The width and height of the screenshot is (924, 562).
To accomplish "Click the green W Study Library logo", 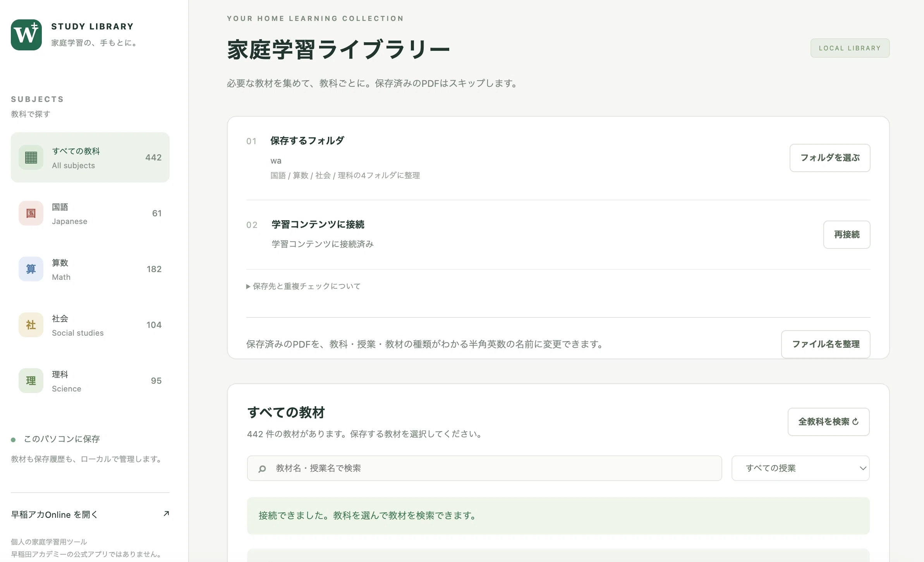I will point(26,35).
